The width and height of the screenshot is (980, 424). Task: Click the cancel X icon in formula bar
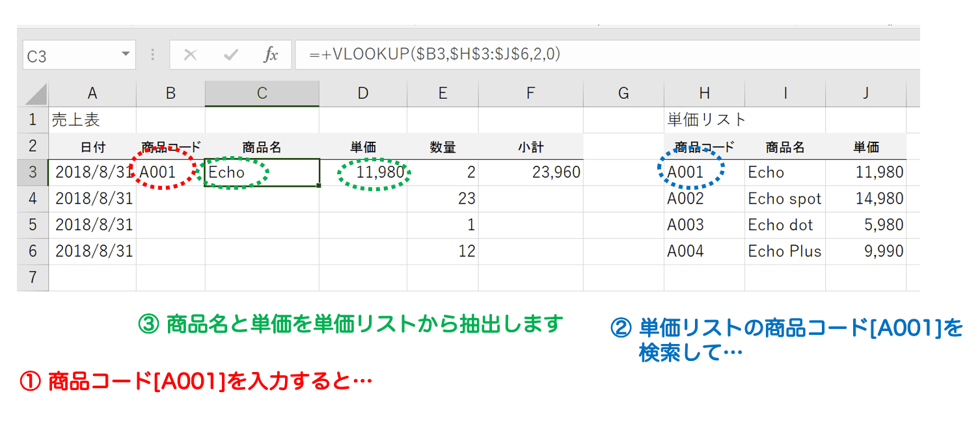[x=190, y=55]
